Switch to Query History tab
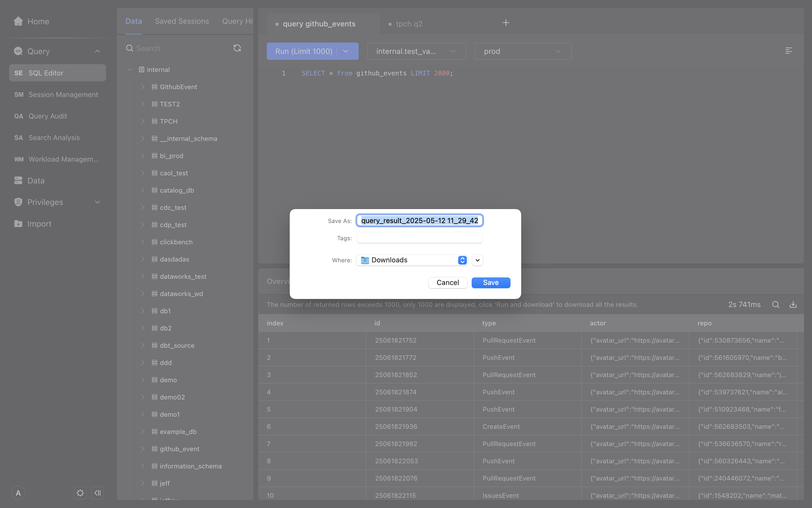 coord(237,21)
